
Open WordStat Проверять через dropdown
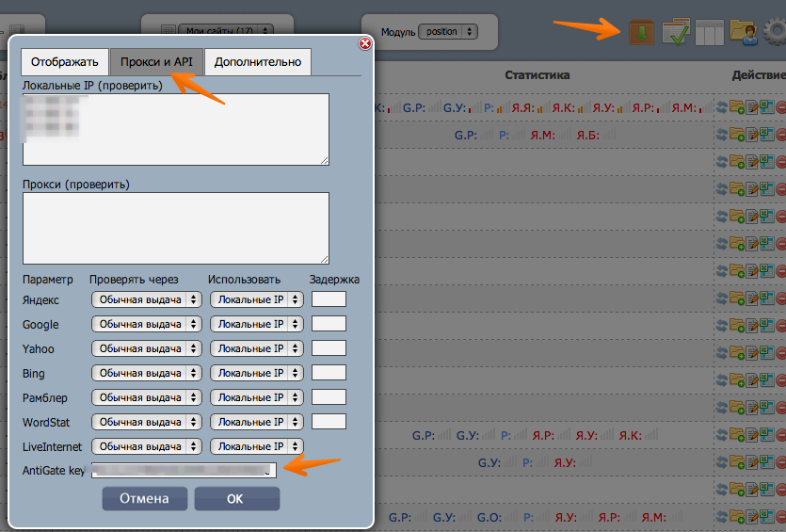(146, 422)
